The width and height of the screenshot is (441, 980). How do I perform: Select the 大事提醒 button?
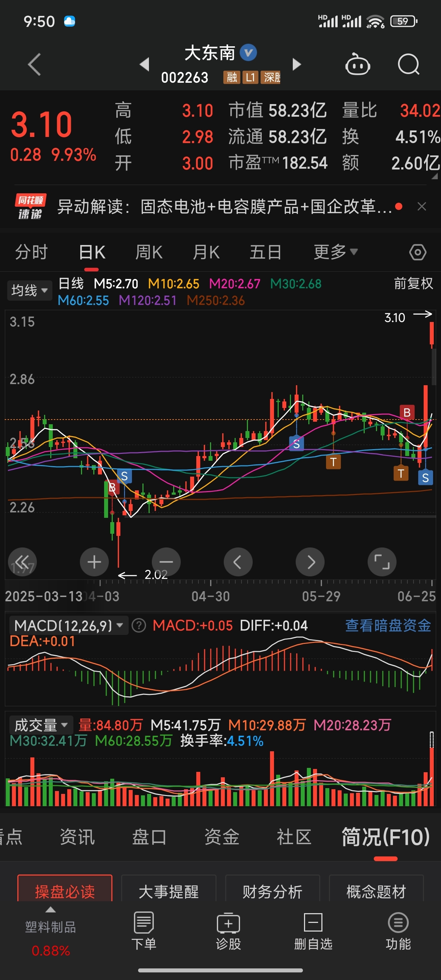click(168, 888)
